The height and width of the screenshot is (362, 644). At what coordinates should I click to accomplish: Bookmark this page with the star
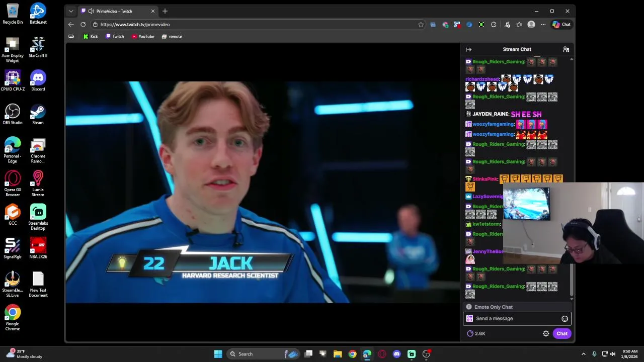(x=421, y=24)
